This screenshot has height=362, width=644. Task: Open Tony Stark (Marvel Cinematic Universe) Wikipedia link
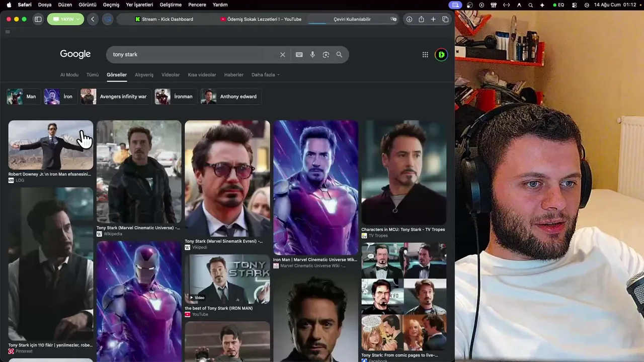138,228
